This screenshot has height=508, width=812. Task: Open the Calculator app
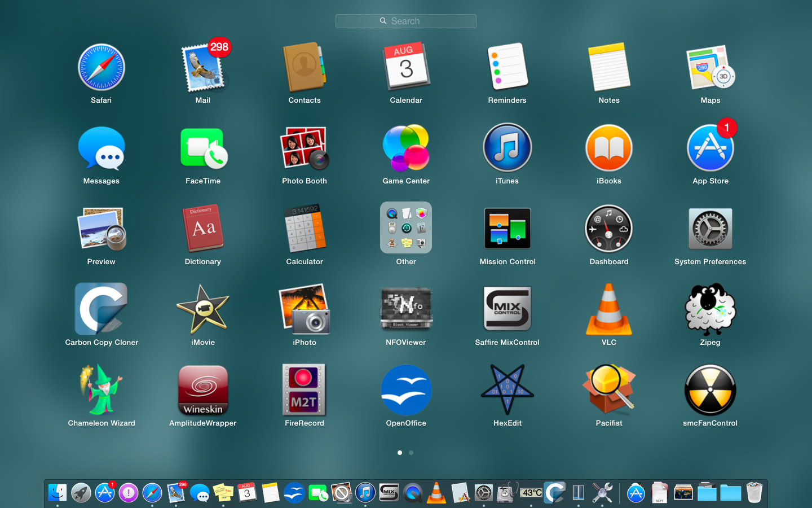(304, 229)
